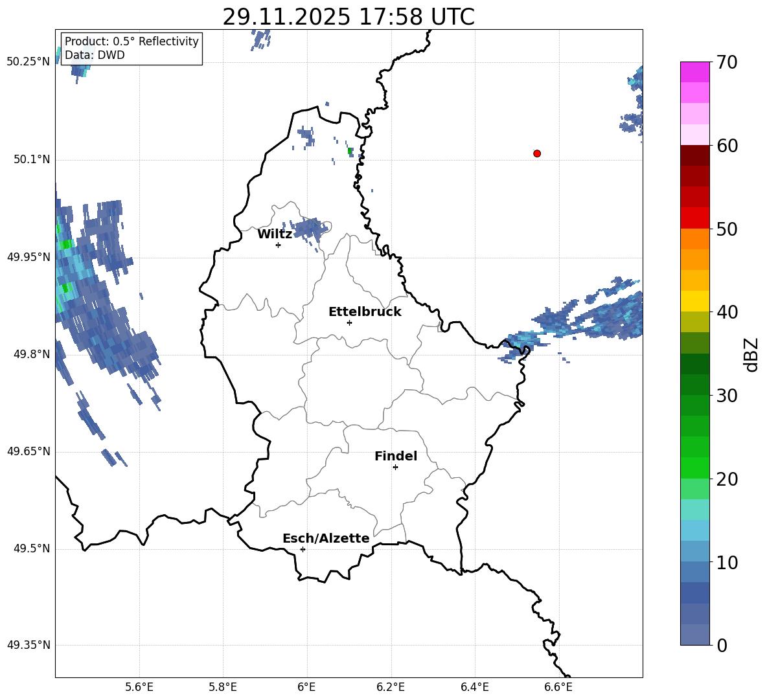Image resolution: width=767 pixels, height=700 pixels.
Task: Click the orange swatch just below 50
Action: coord(694,238)
